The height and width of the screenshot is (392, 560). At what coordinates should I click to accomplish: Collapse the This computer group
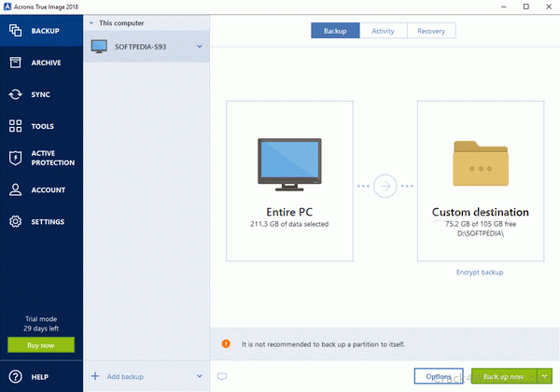tap(91, 23)
